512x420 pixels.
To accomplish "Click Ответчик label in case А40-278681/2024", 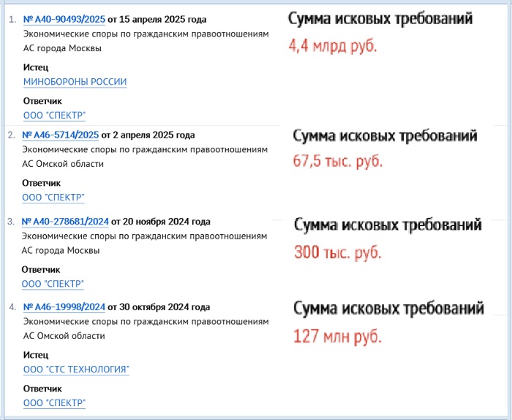I will (41, 270).
